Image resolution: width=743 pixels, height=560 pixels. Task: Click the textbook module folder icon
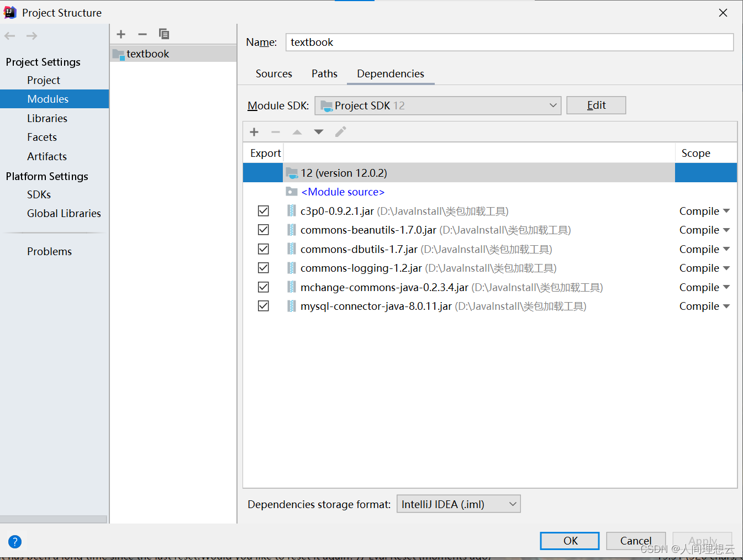pyautogui.click(x=118, y=54)
